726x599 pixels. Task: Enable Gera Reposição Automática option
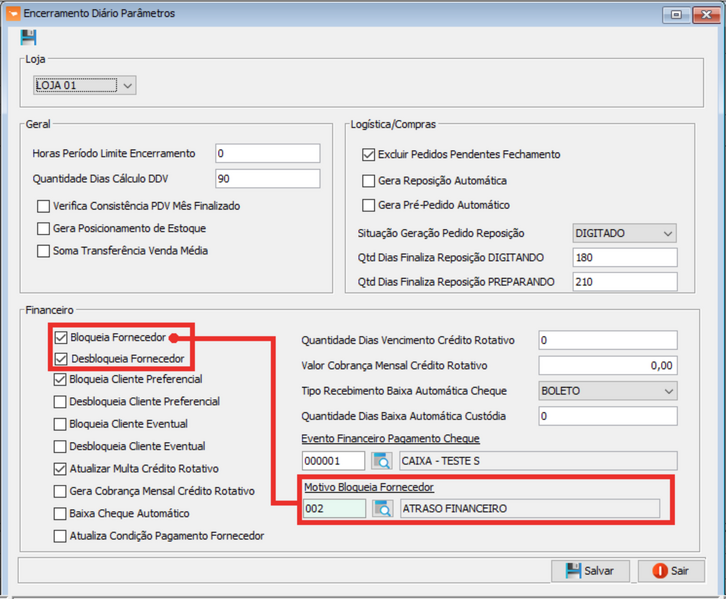click(x=369, y=181)
